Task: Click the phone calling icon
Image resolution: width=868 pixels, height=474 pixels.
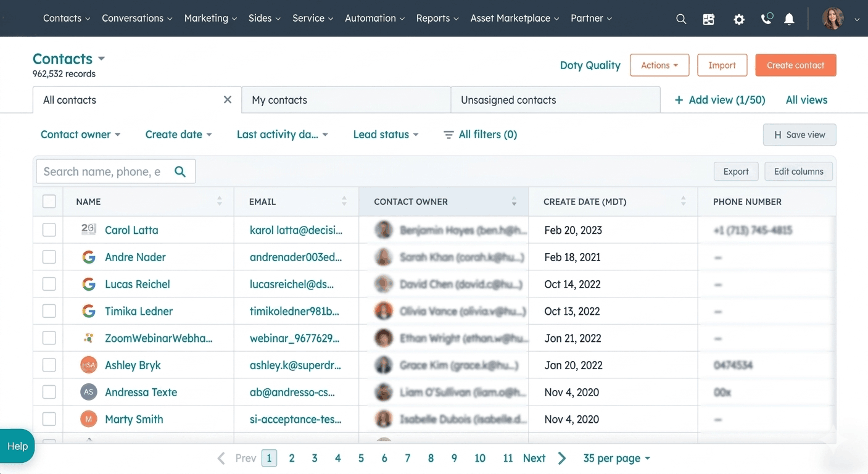Action: [x=767, y=19]
